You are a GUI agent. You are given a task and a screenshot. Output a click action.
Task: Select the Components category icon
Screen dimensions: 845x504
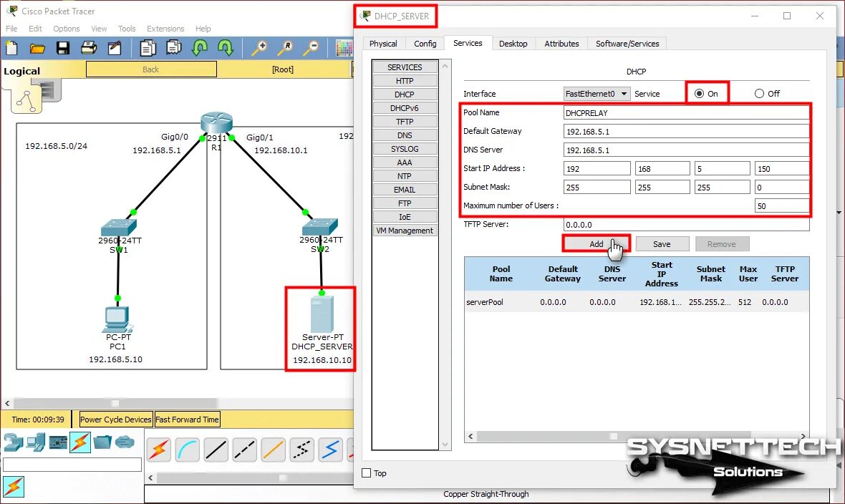click(58, 442)
